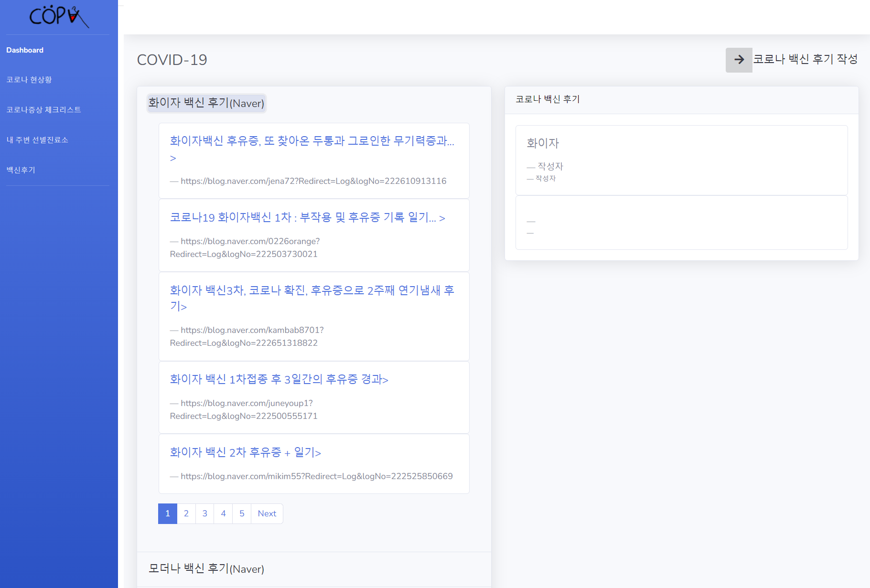
Task: Click the 화이자 백신 후기(Naver) heading
Action: coord(206,103)
